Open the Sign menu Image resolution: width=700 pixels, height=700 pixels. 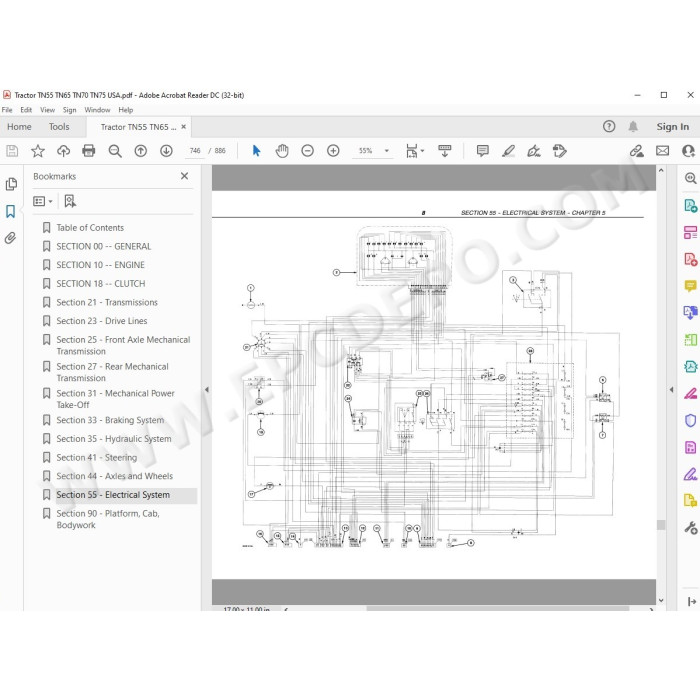[69, 110]
